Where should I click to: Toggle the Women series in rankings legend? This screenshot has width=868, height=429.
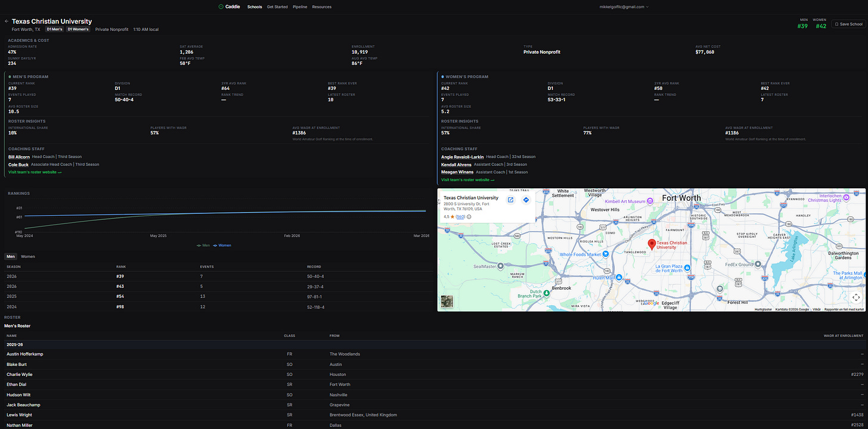pos(222,245)
